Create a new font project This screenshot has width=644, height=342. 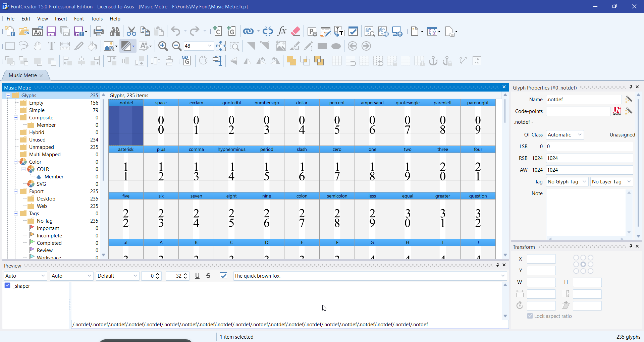point(10,32)
